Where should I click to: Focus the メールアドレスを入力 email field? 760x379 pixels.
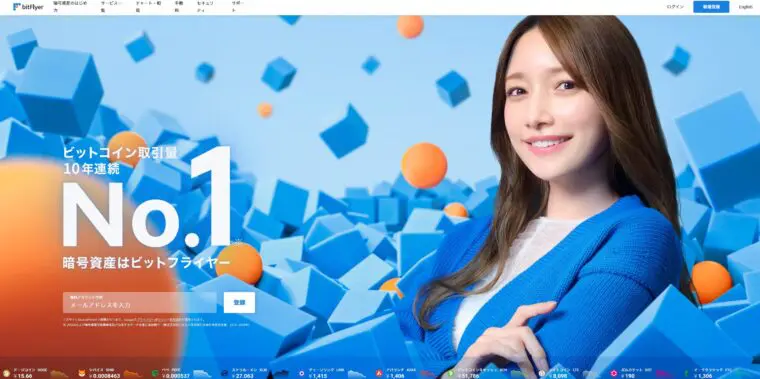(140, 302)
